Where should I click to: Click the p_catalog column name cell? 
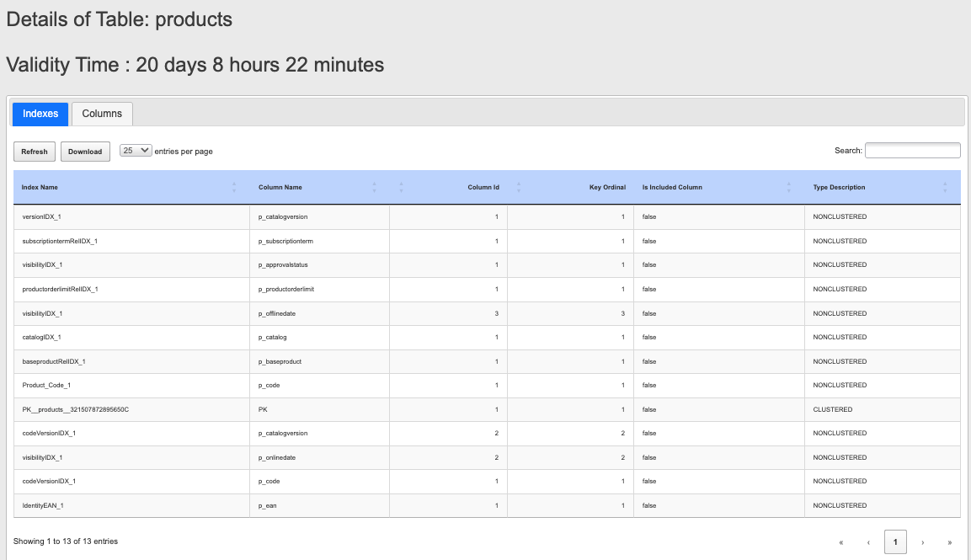tap(319, 338)
